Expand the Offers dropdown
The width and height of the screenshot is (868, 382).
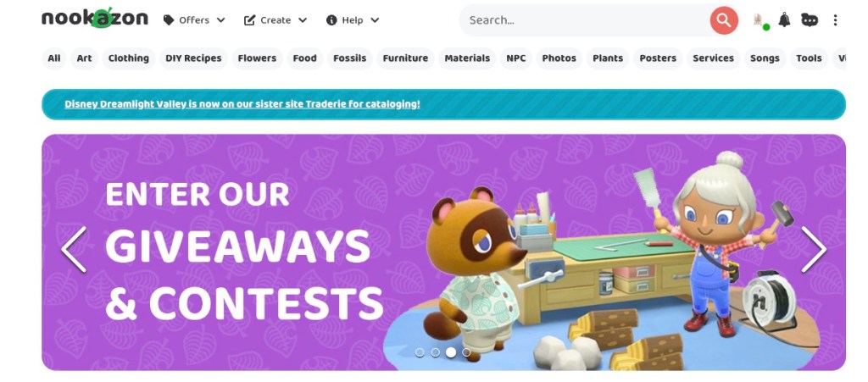(194, 19)
